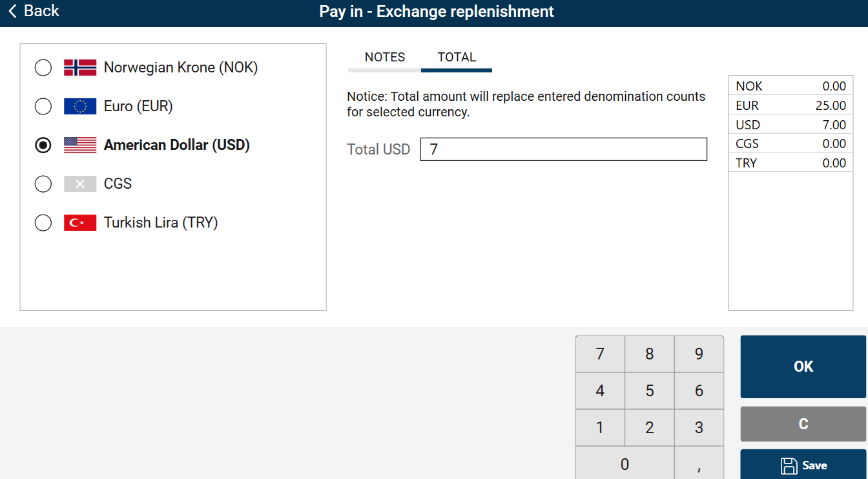Select the Euro (EUR) radio button
Viewport: 868px width, 479px height.
pos(43,107)
